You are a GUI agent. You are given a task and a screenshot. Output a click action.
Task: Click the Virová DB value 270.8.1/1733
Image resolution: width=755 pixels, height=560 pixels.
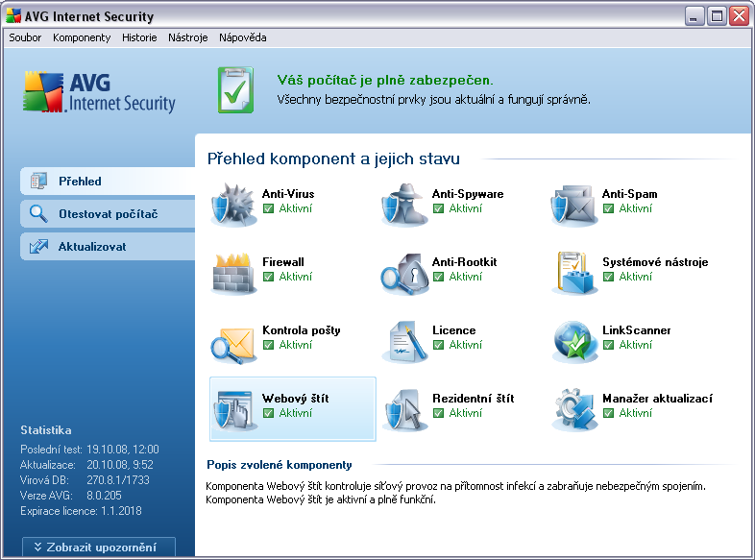pyautogui.click(x=118, y=480)
